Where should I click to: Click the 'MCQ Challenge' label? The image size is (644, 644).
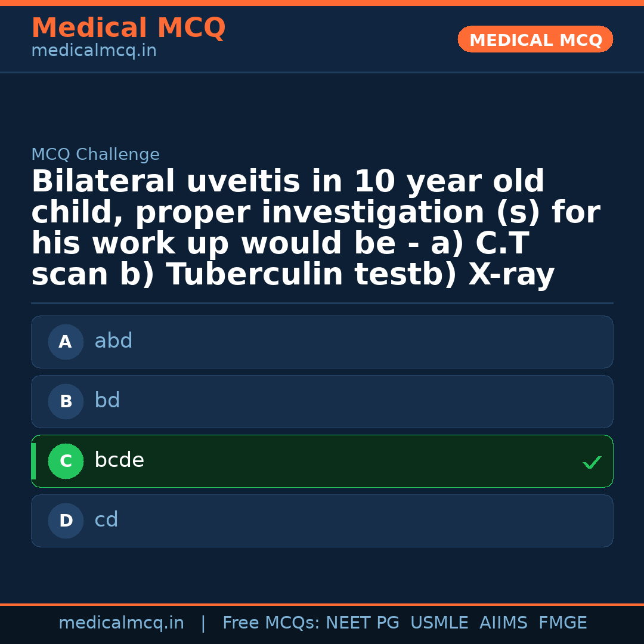click(x=95, y=155)
